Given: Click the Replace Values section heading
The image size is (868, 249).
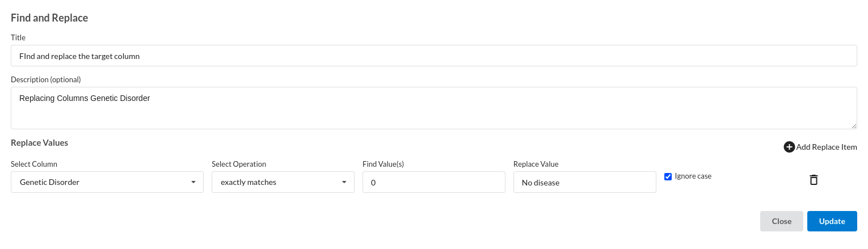Looking at the screenshot, I should 40,143.
